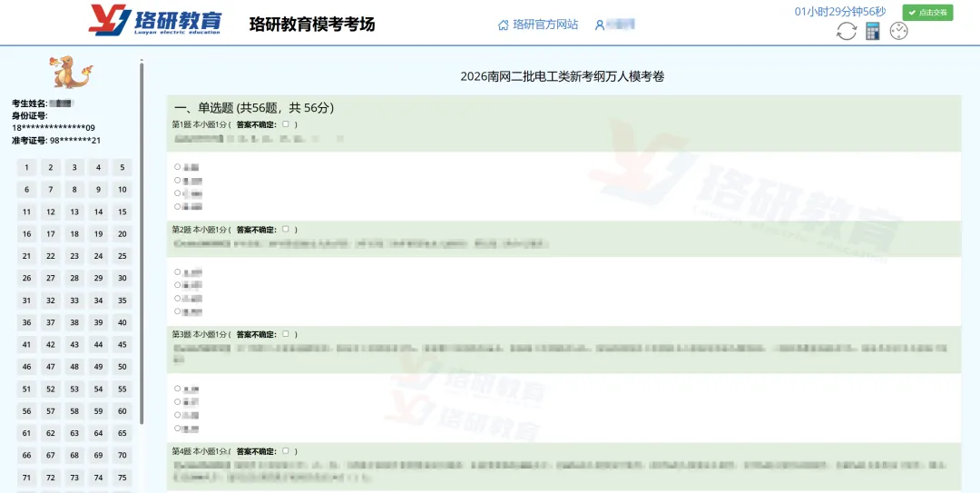Select third option of question 3
This screenshot has width=980, height=493.
pos(178,415)
